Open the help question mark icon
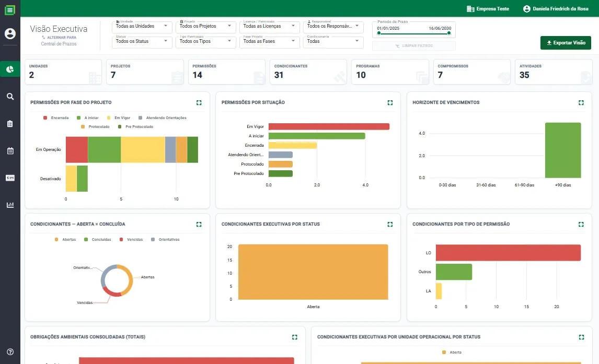The width and height of the screenshot is (599, 364). 10,352
